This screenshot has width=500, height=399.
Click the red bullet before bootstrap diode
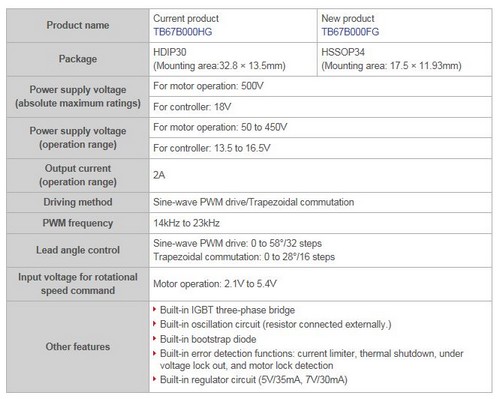pyautogui.click(x=155, y=339)
